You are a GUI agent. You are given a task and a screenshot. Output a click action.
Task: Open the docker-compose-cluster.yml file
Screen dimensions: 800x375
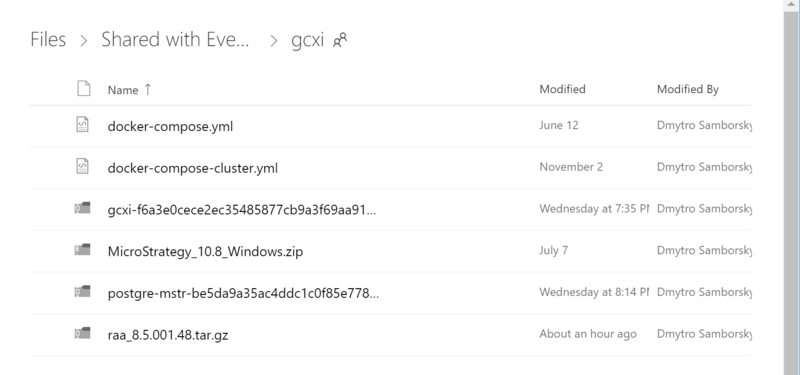pos(192,168)
